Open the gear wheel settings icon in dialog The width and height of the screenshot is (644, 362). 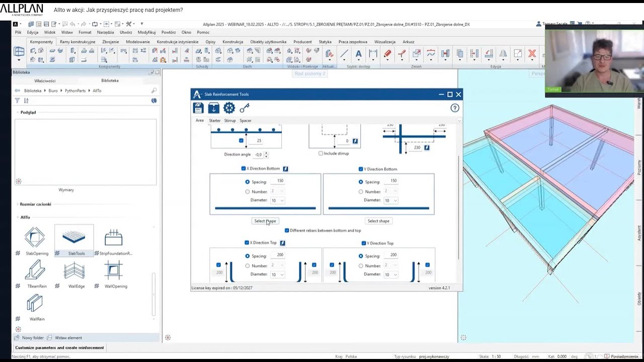pos(229,108)
